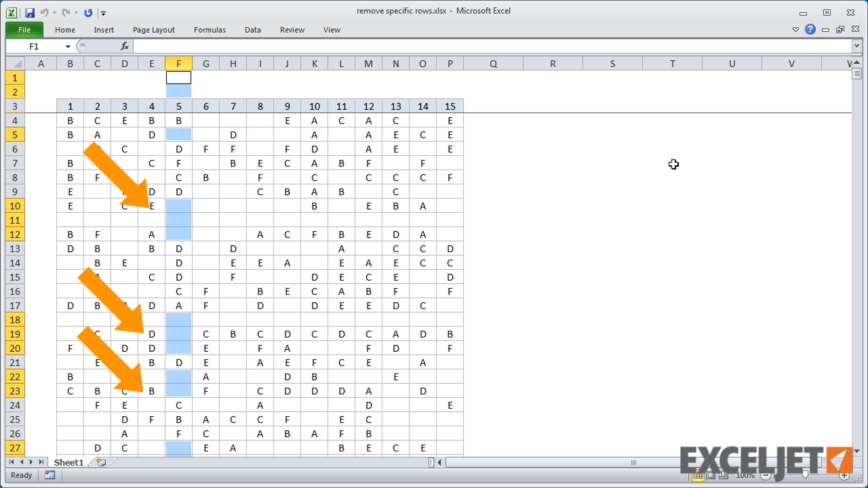The height and width of the screenshot is (488, 868).
Task: Switch to Page Layout view in the status bar
Action: (x=711, y=475)
